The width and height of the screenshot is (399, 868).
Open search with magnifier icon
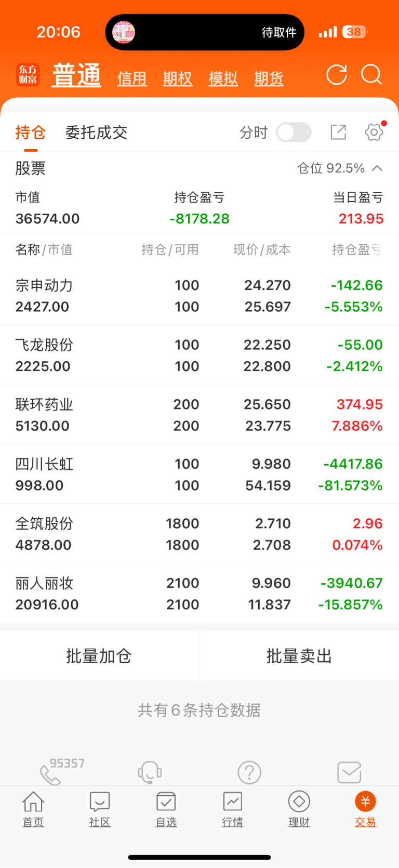point(371,75)
